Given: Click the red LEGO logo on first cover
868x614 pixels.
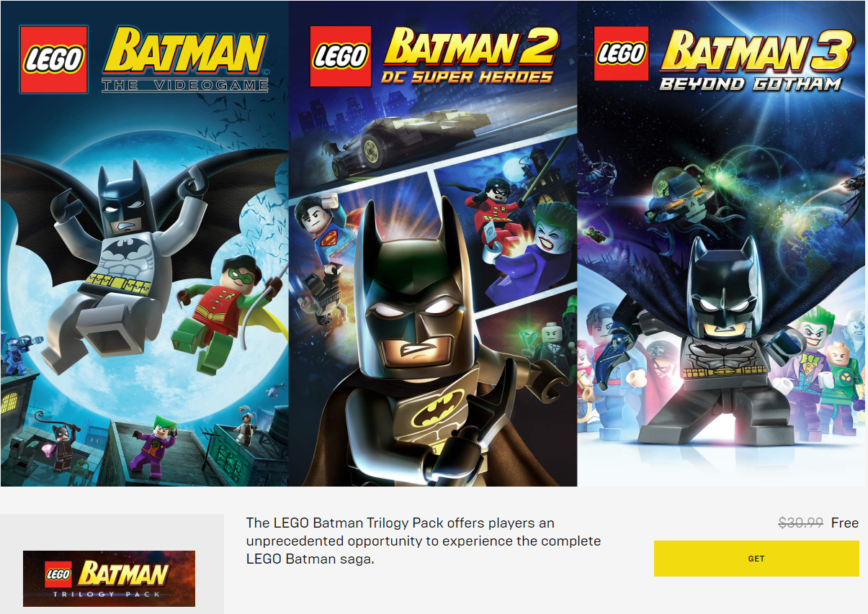Looking at the screenshot, I should coord(54,60).
